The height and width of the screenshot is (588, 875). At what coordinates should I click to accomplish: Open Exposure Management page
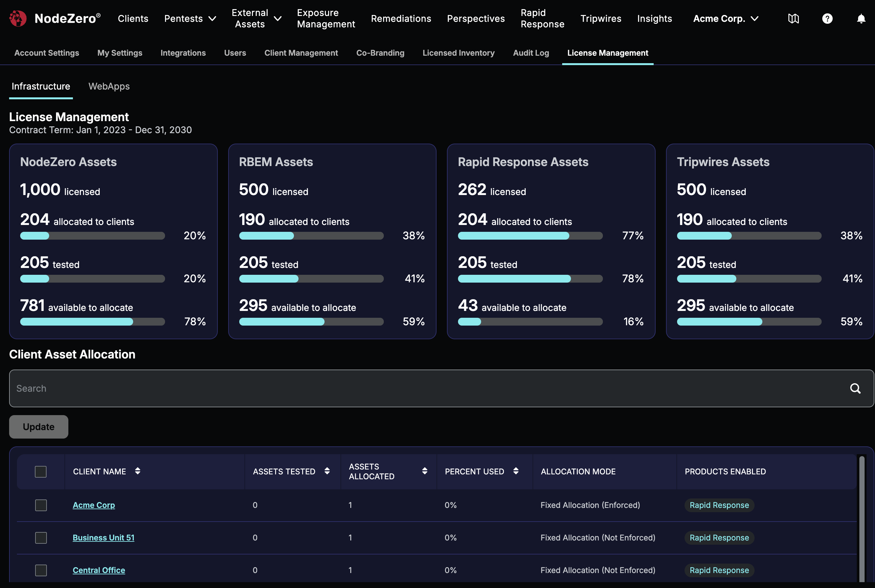click(x=326, y=18)
